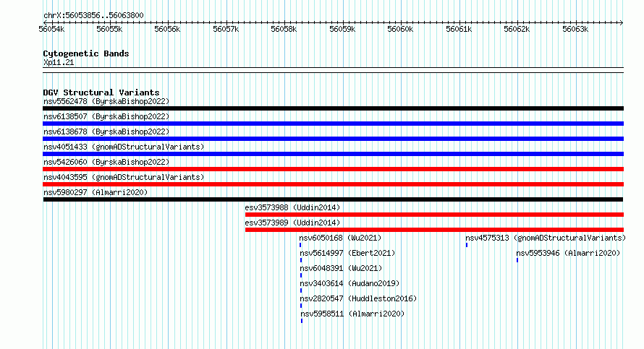Click the black bar under nsv5980297
This screenshot has width=644, height=349.
(333, 199)
